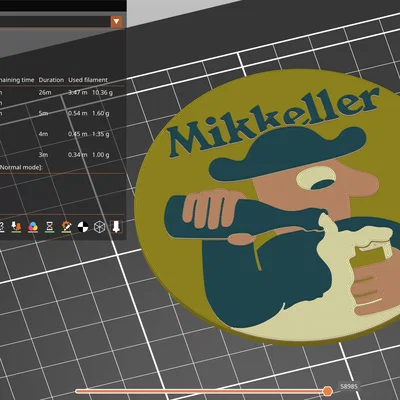Select the 10.36 g filament weight
This screenshot has height=400, width=400.
pos(102,92)
